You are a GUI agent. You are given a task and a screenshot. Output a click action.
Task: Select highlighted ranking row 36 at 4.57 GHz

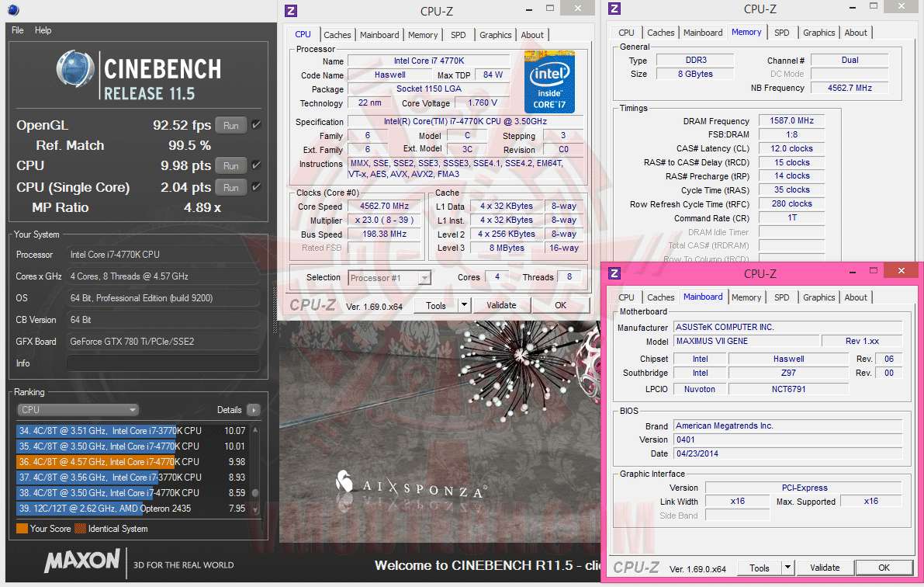tap(131, 461)
